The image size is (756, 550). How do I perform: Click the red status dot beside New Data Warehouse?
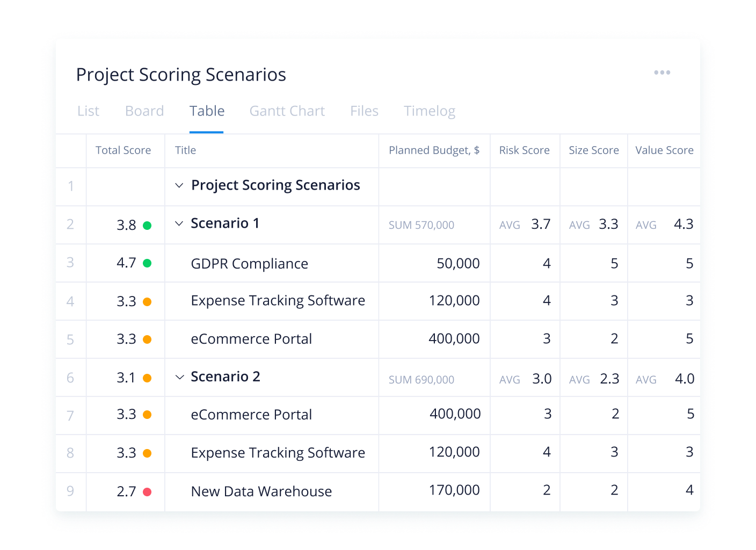tap(148, 491)
